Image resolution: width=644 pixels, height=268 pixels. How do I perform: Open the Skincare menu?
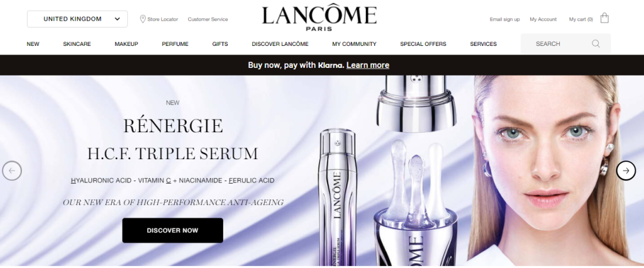(x=77, y=44)
